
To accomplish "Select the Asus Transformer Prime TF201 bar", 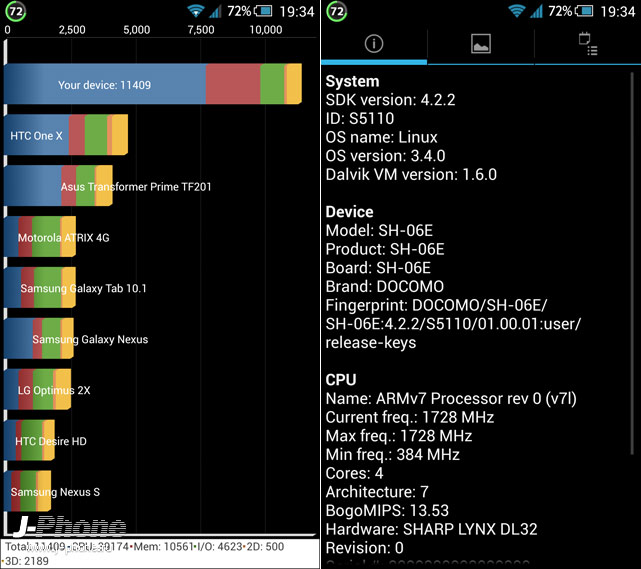I will coord(58,186).
